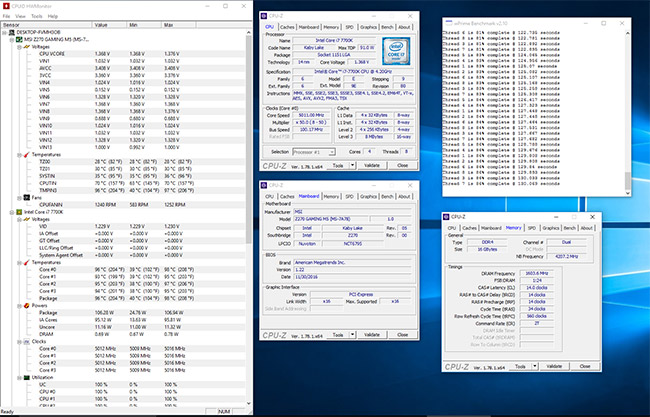Open Help menu in HWMonitor
Viewport: 650px width, 417px height.
tap(53, 16)
